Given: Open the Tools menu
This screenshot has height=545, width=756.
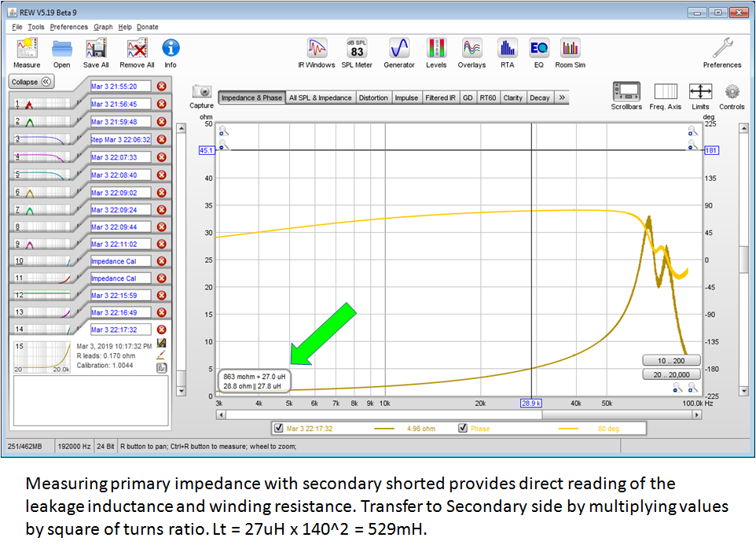Looking at the screenshot, I should [x=35, y=27].
